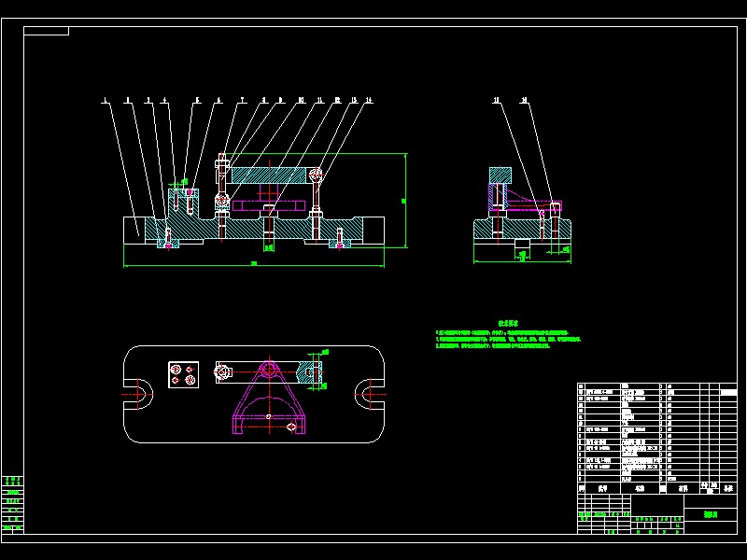Select the right U-slot in the plan view
Screen dimensions: 747x560
[370, 394]
